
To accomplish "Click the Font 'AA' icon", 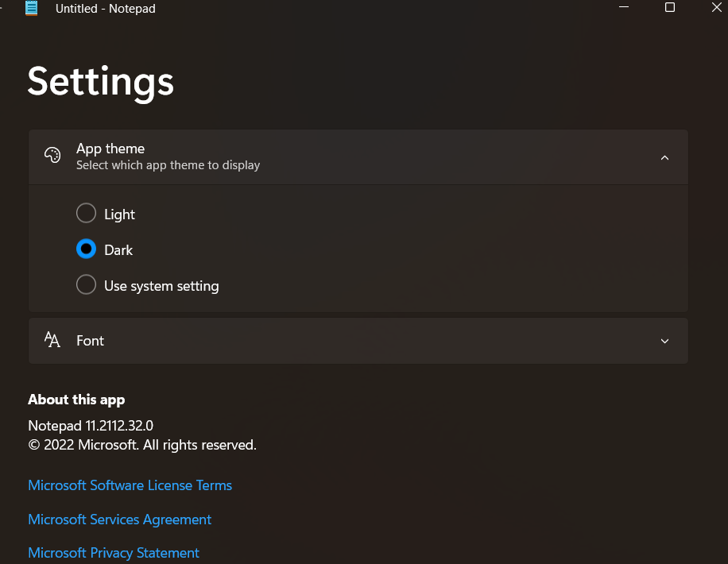I will pos(52,341).
